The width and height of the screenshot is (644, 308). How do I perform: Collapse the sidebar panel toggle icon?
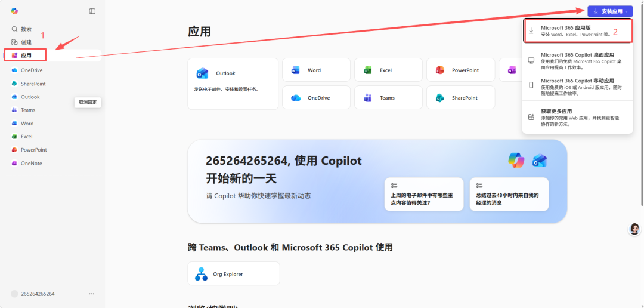click(x=92, y=11)
